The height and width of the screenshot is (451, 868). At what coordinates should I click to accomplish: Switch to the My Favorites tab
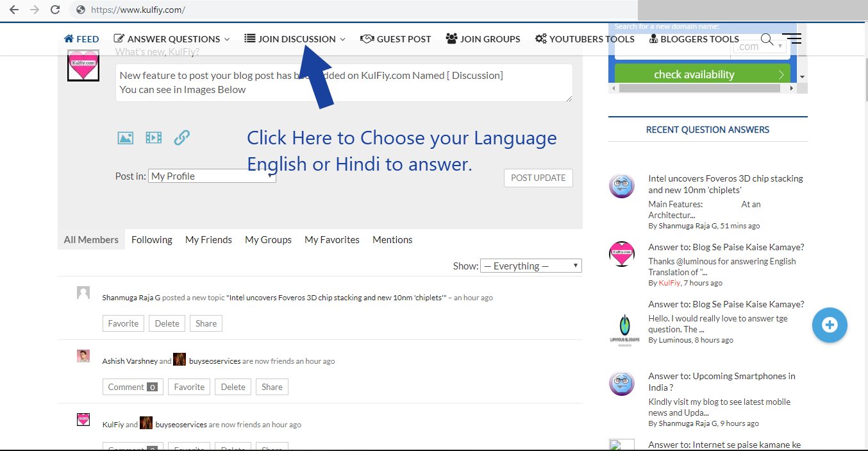(332, 240)
